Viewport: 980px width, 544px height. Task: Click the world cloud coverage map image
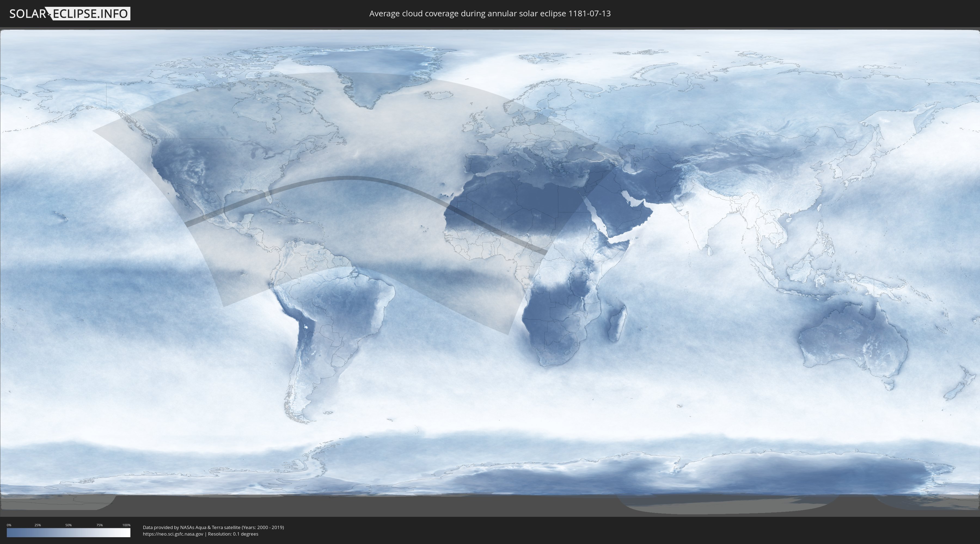point(490,272)
